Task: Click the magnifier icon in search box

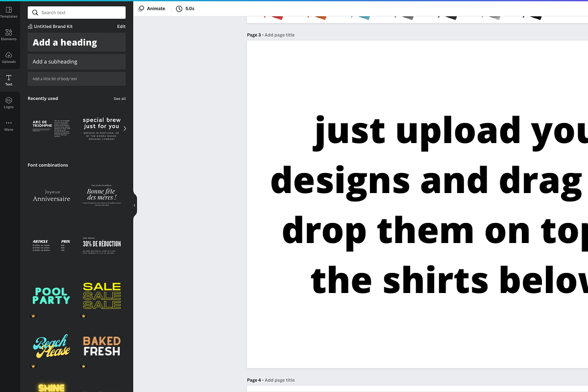Action: (35, 12)
